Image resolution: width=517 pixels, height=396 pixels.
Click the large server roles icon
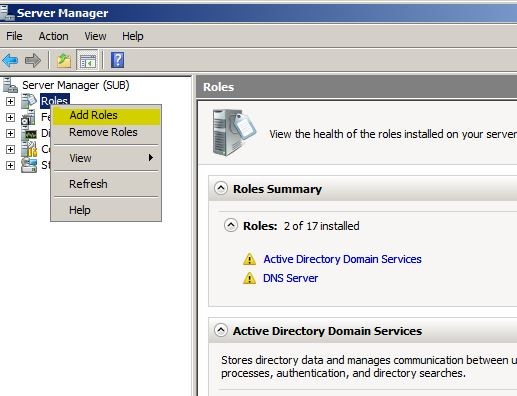(234, 132)
